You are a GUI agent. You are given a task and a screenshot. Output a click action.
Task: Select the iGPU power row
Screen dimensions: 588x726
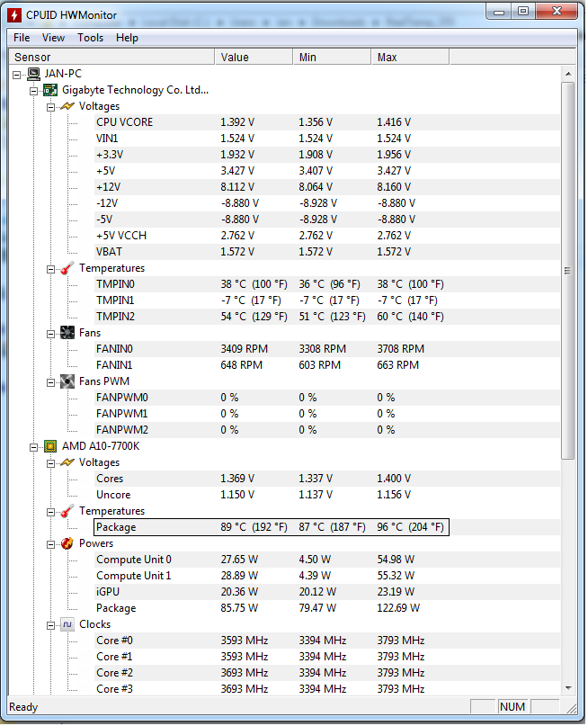pyautogui.click(x=327, y=592)
